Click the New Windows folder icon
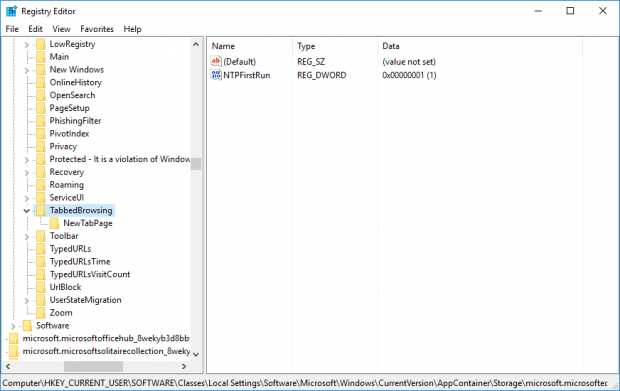The image size is (620, 391). point(41,70)
